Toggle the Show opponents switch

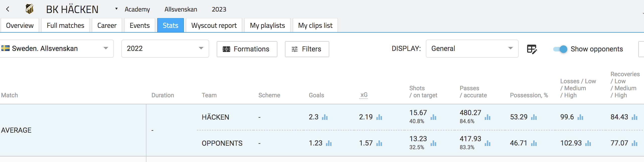pos(560,49)
